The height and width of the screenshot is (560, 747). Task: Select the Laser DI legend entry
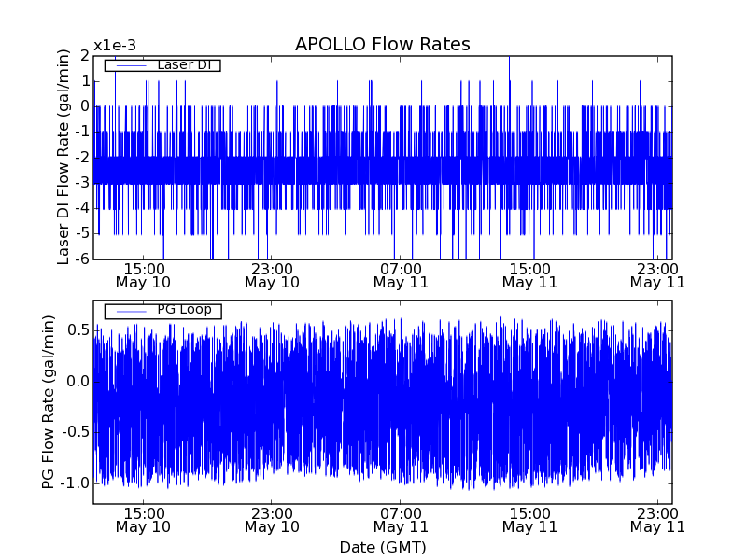point(183,65)
